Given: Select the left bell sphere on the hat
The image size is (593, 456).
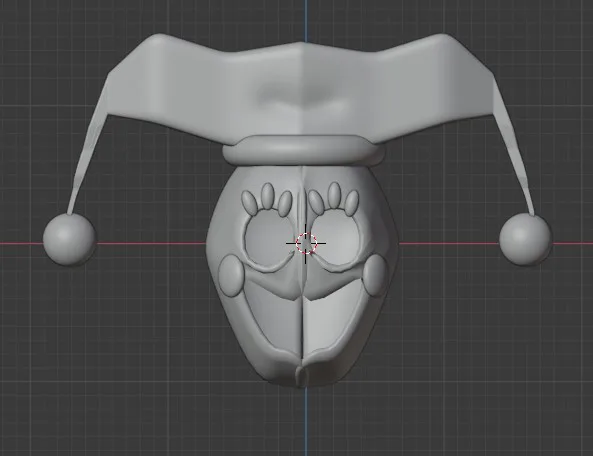Looking at the screenshot, I should coord(69,239).
